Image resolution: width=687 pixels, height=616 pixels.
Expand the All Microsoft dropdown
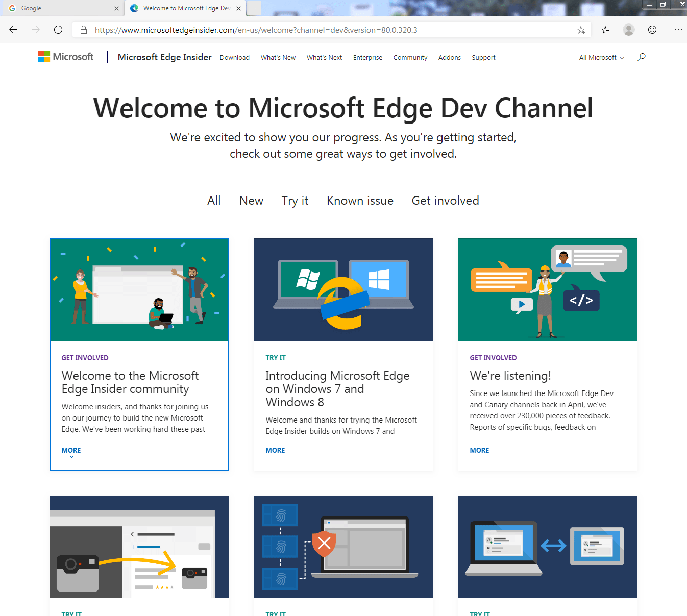point(601,58)
